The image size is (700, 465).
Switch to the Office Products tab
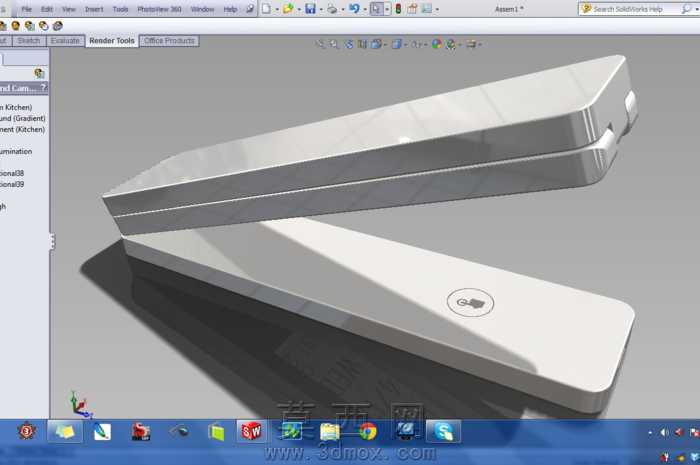coord(169,41)
